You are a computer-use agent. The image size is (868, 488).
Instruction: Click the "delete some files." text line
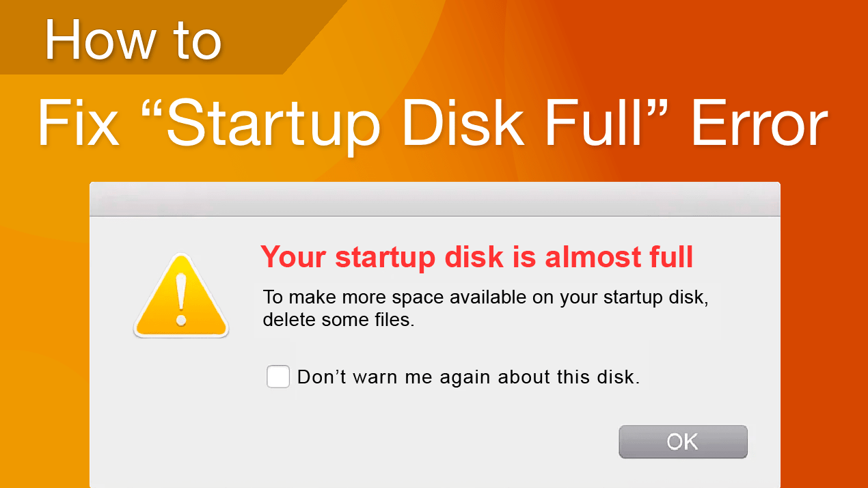pyautogui.click(x=339, y=320)
